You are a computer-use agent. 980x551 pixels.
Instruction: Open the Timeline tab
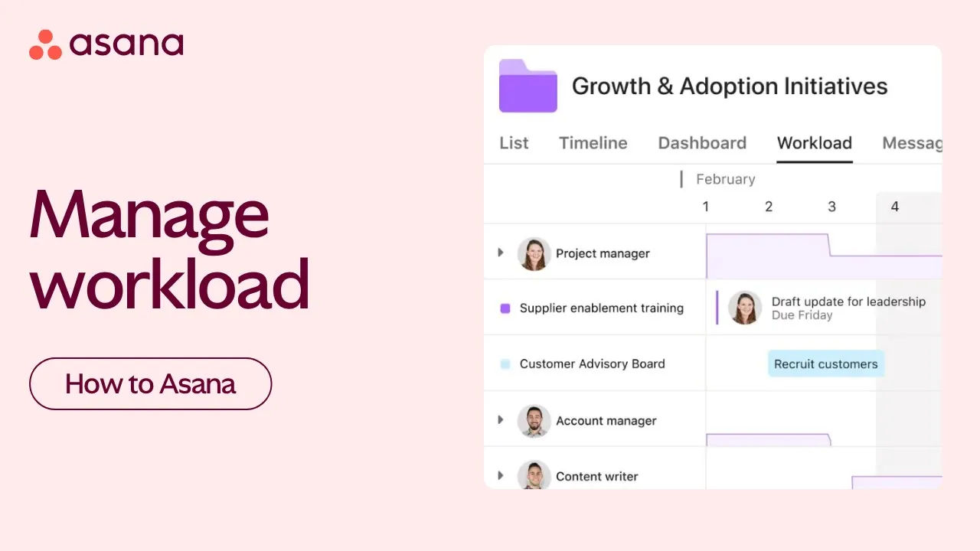click(x=593, y=143)
